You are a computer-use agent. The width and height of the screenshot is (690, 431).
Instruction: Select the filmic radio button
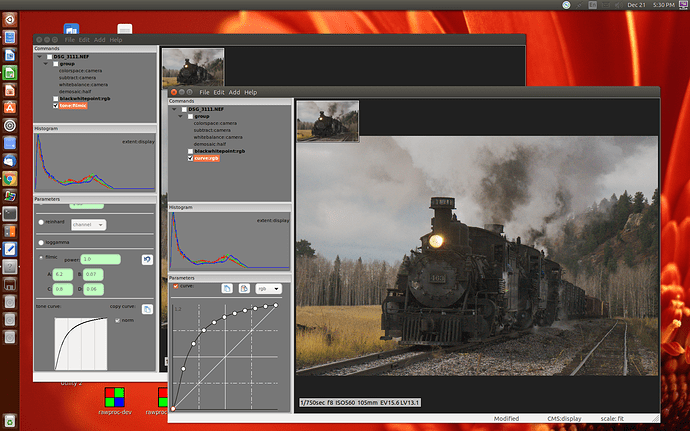click(41, 257)
